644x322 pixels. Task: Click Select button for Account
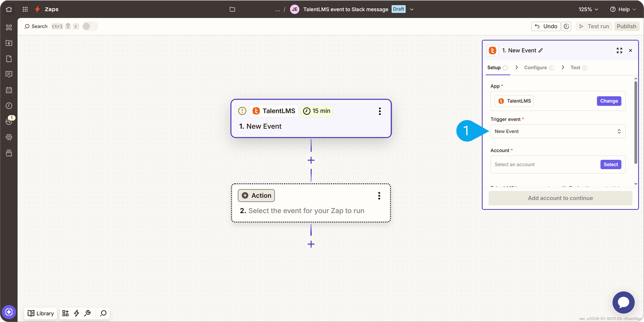(610, 164)
